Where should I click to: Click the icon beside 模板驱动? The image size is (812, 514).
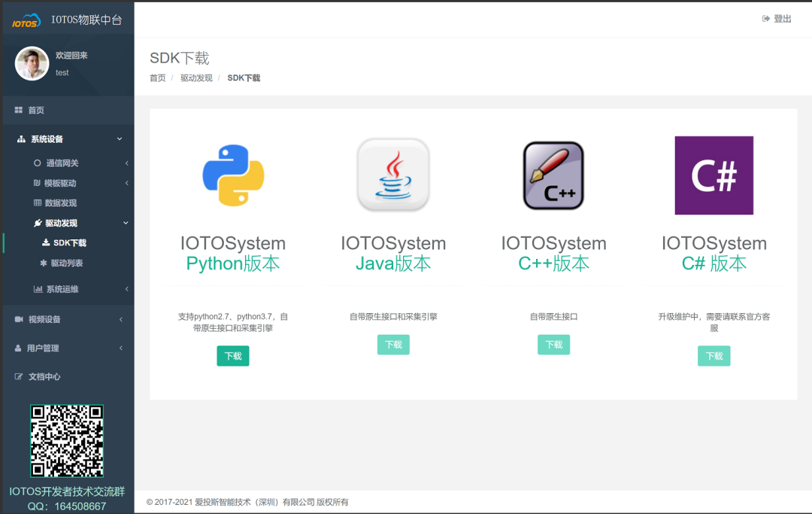37,183
